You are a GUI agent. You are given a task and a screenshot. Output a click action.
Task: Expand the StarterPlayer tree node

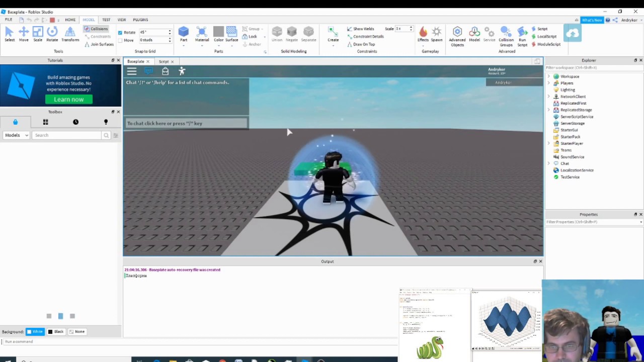pos(549,143)
